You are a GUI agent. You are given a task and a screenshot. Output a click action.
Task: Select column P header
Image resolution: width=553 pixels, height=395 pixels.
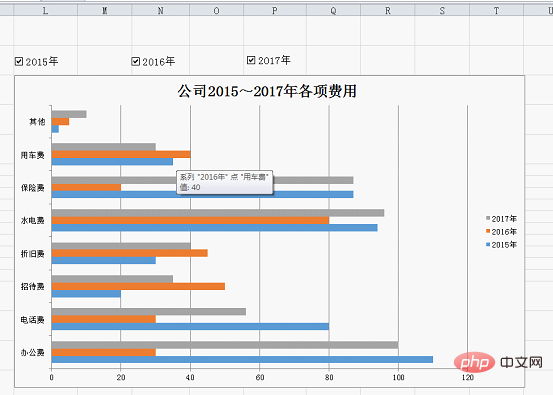tap(275, 11)
